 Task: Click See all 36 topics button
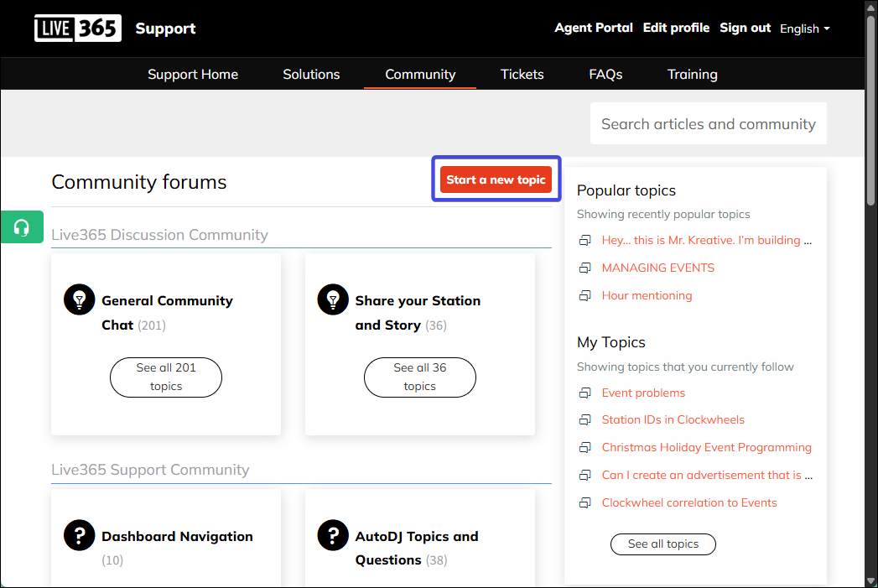pyautogui.click(x=420, y=377)
